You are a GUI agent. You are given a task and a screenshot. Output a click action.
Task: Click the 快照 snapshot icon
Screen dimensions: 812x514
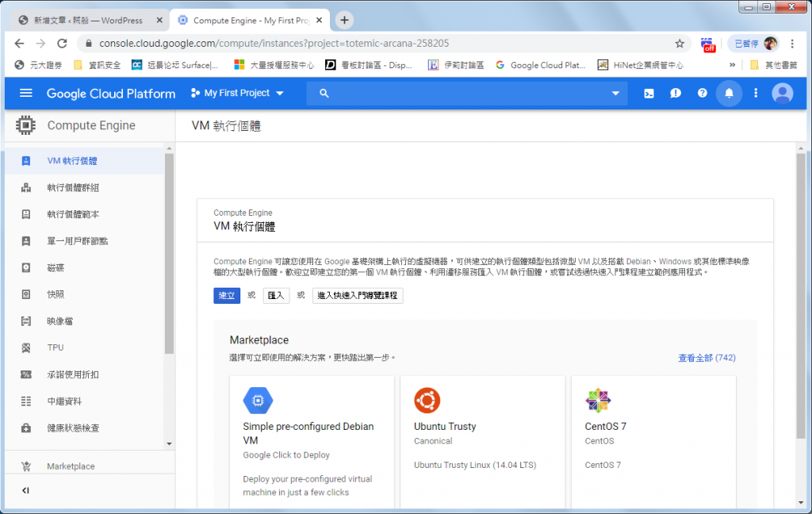point(26,294)
